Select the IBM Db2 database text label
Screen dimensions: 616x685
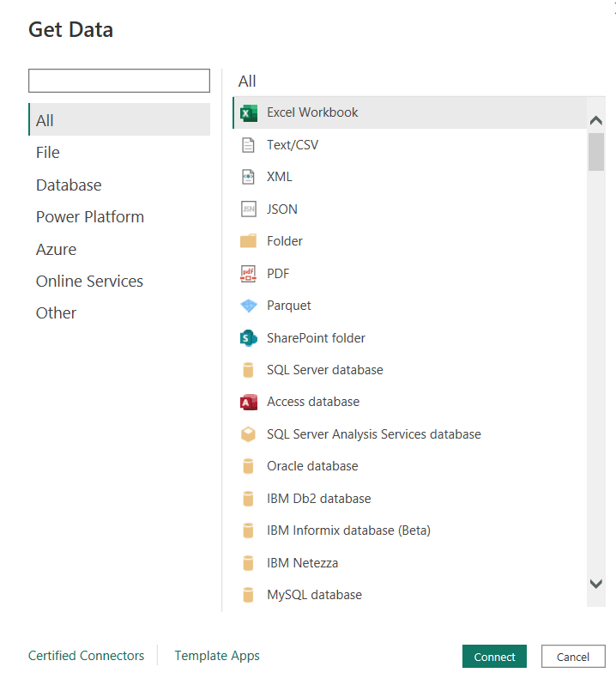pyautogui.click(x=318, y=499)
